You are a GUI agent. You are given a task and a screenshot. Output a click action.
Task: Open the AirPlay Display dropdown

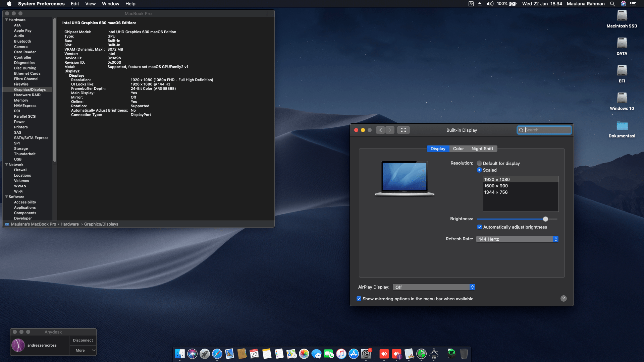pyautogui.click(x=433, y=287)
